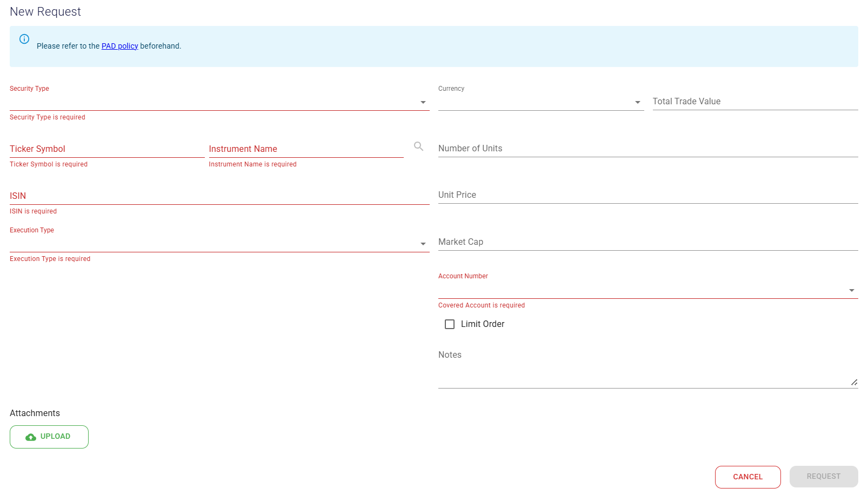Screen dimensions: 868x495
Task: Click the Request submit button
Action: (823, 477)
